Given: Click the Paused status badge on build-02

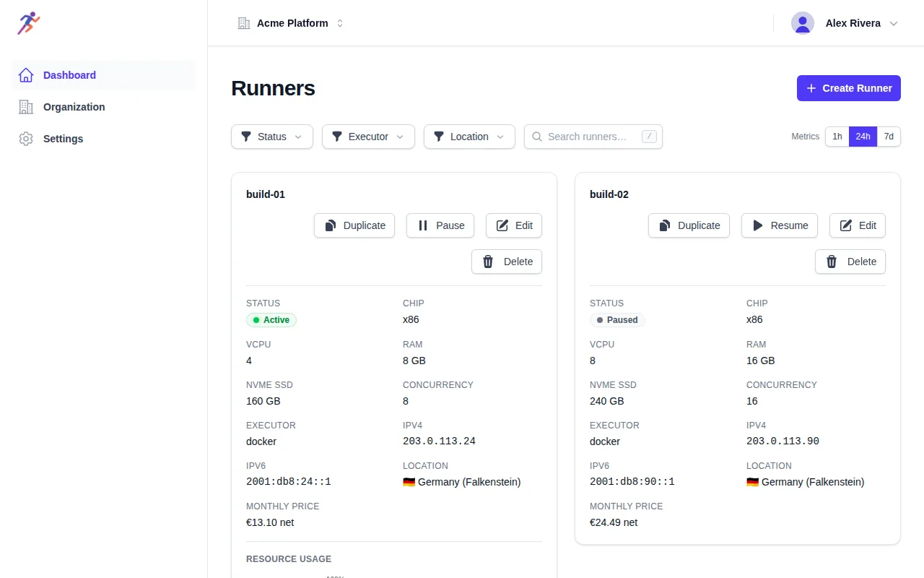Looking at the screenshot, I should [x=617, y=320].
